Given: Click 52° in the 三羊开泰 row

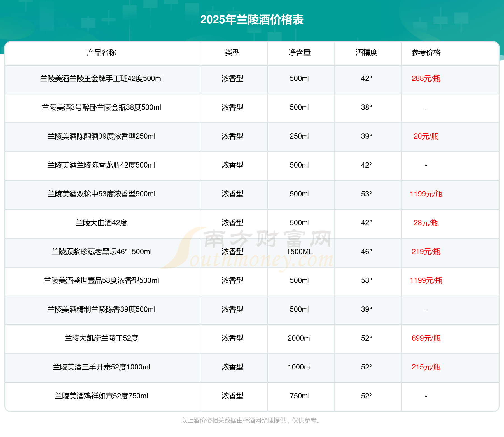Looking at the screenshot, I should coord(367,367).
